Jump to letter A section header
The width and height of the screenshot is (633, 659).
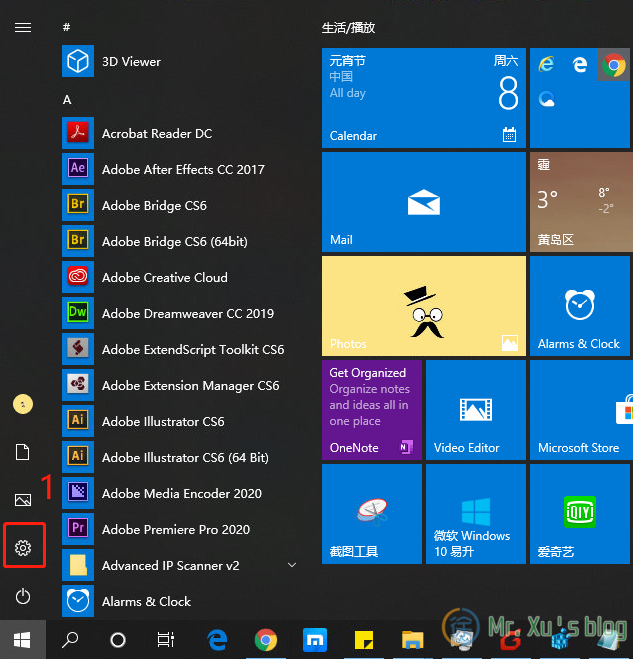pos(67,100)
